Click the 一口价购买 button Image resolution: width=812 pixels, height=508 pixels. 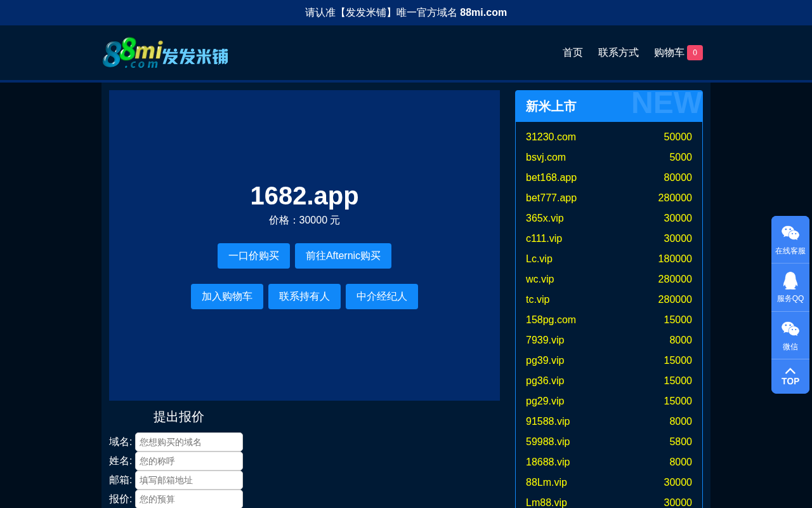pos(254,256)
